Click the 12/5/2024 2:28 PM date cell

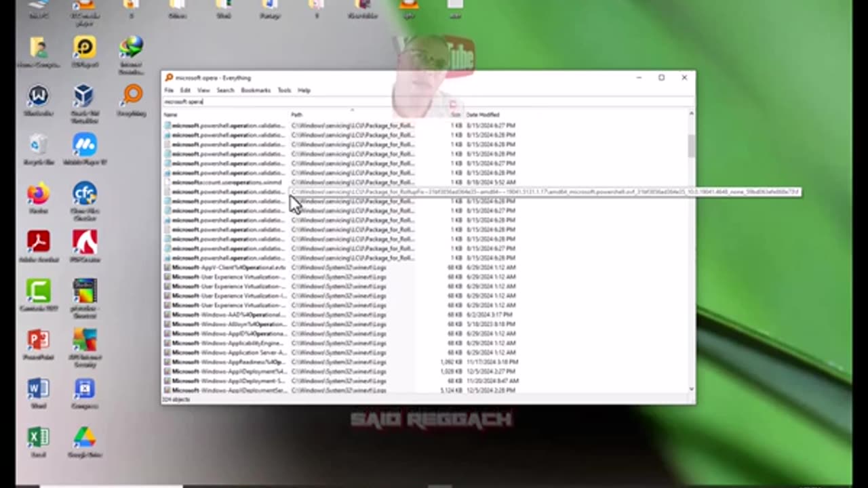pos(490,390)
